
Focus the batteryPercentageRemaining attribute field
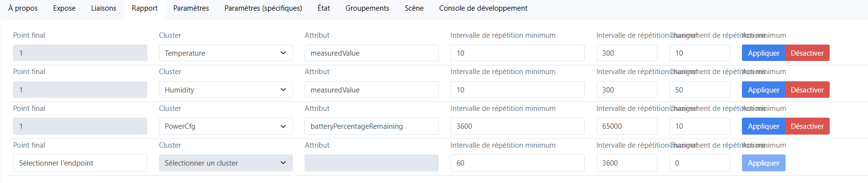[371, 126]
